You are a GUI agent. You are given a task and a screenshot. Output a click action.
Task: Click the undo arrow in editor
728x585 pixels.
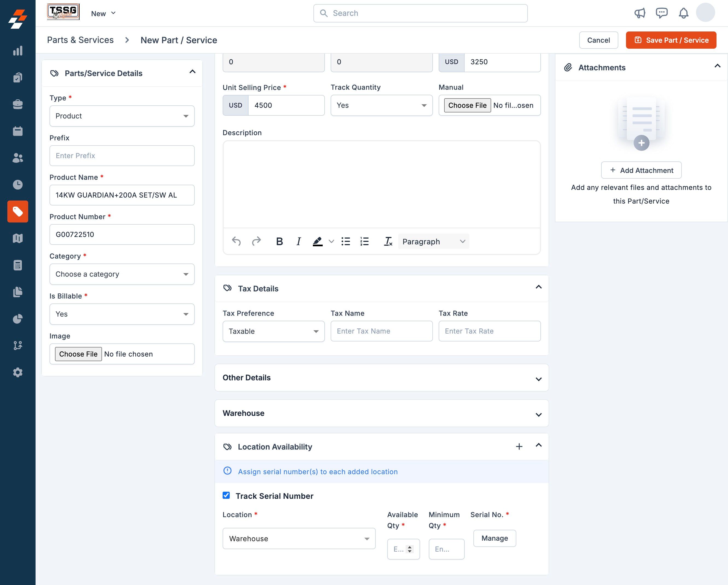pos(236,242)
